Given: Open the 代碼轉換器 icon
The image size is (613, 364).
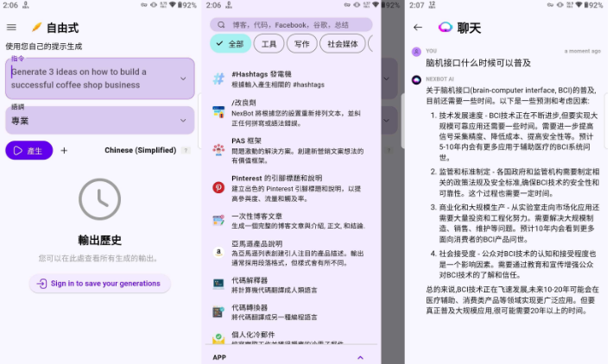Looking at the screenshot, I should [x=218, y=311].
